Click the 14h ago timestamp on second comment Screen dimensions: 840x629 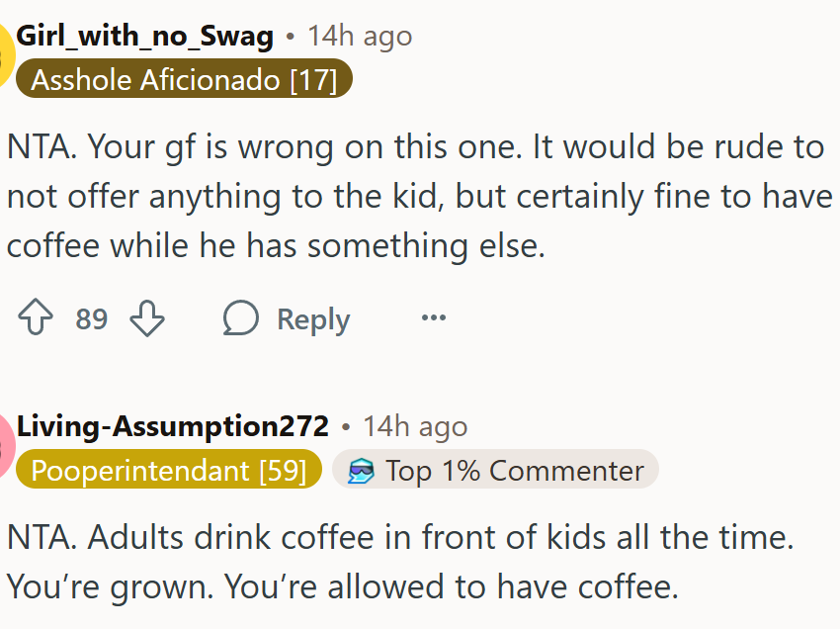click(415, 427)
